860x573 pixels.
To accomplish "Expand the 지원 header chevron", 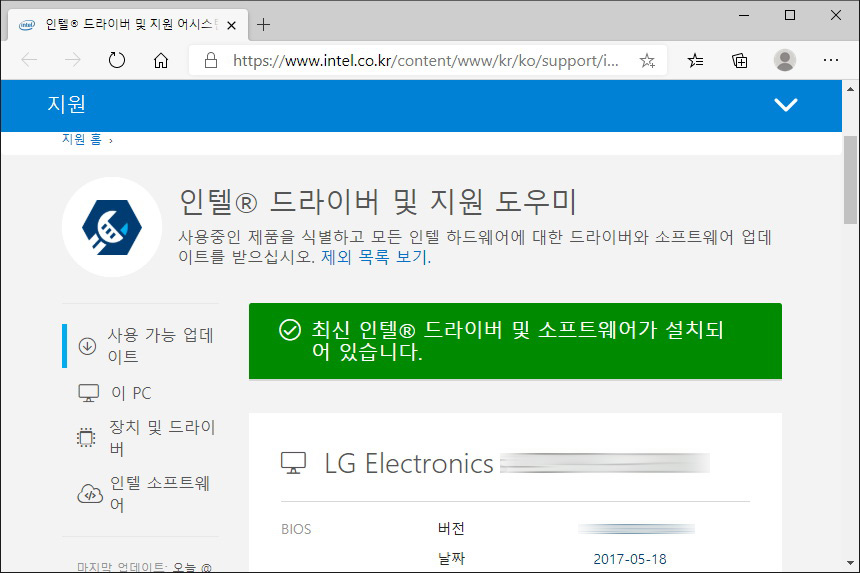I will click(x=785, y=105).
